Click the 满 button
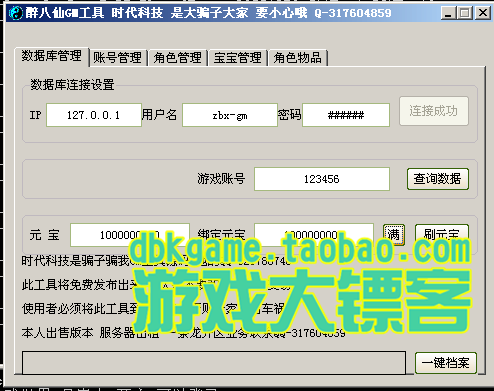This screenshot has height=391, width=494. [394, 235]
